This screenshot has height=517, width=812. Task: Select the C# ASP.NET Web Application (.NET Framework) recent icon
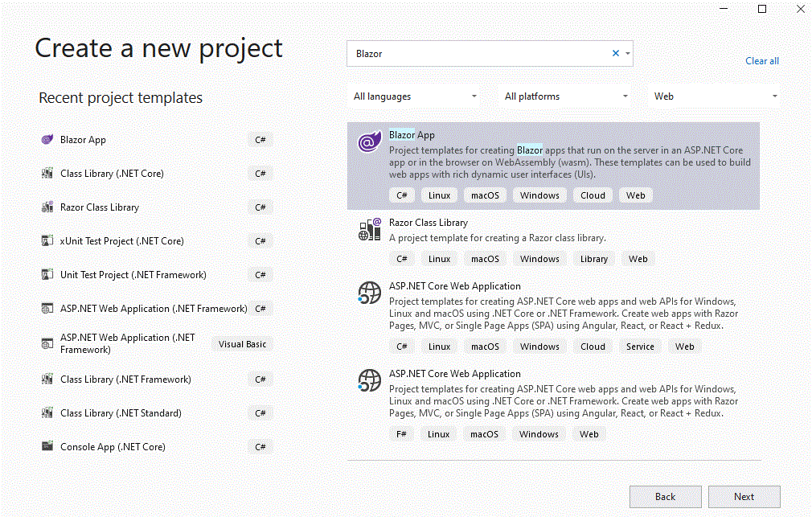click(47, 308)
